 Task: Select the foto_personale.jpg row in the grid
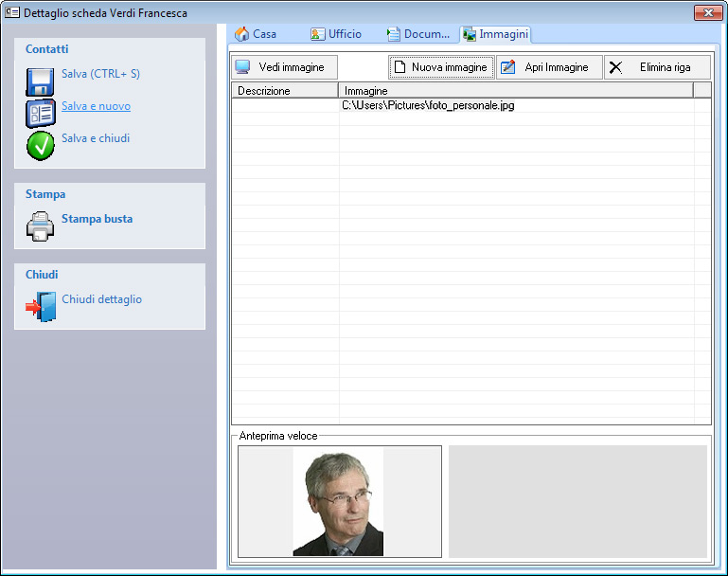(x=428, y=106)
